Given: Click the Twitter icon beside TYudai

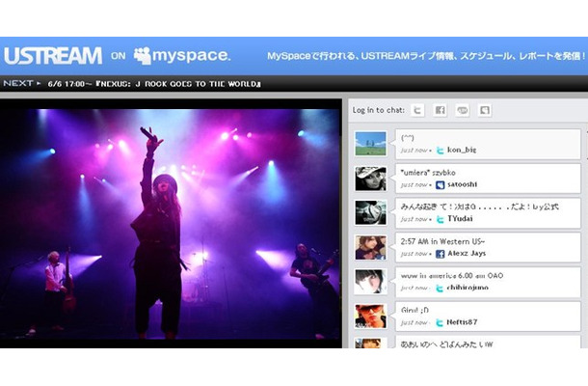Looking at the screenshot, I should 441,219.
